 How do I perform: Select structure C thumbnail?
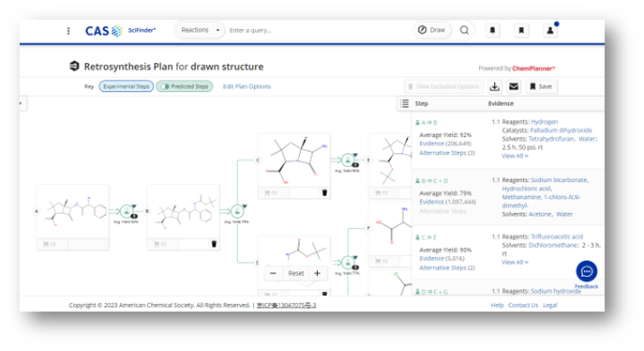click(294, 160)
